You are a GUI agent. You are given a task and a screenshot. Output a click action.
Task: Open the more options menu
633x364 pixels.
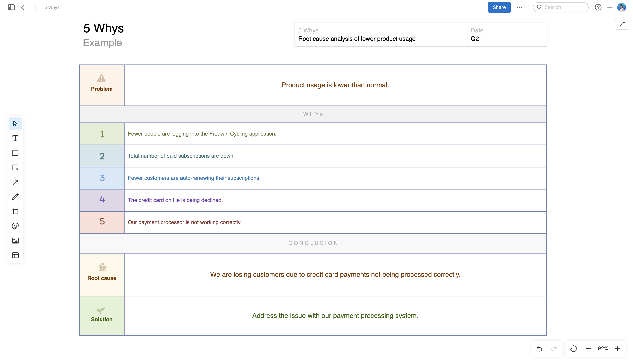click(x=520, y=7)
